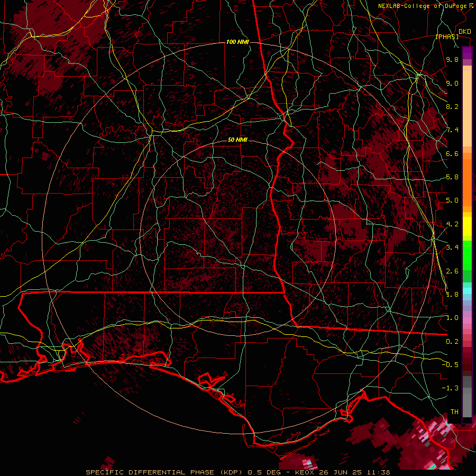The image size is (476, 476).
Task: Click the 50 NMI range ring label
Action: 237,140
